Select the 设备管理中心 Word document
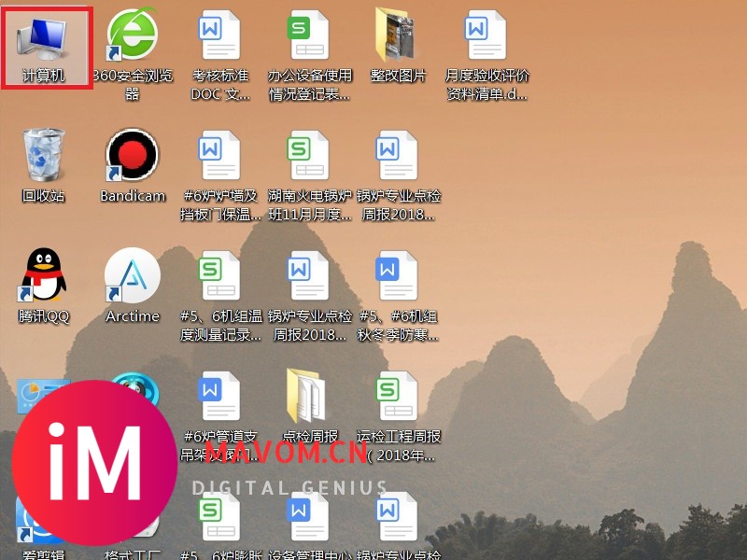747x560 pixels. click(309, 518)
